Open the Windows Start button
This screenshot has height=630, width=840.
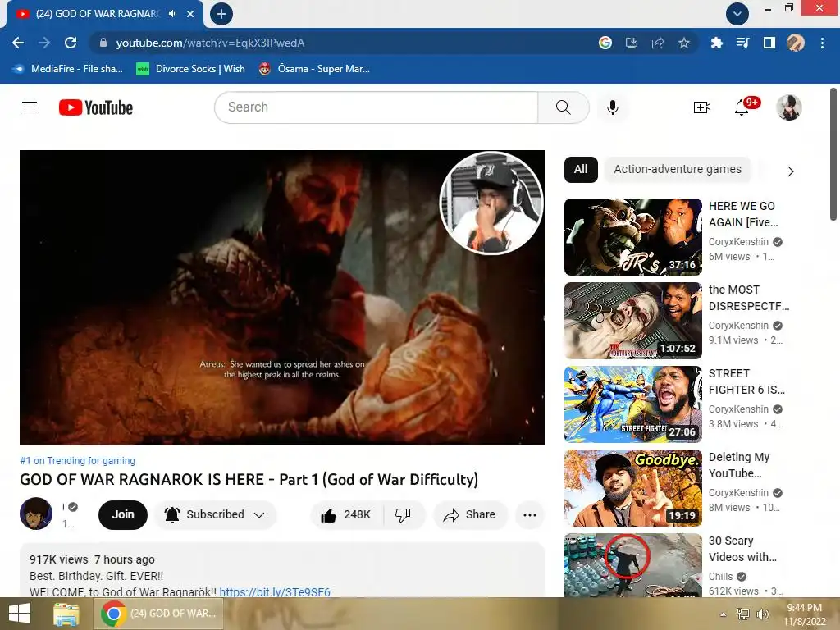[20, 614]
